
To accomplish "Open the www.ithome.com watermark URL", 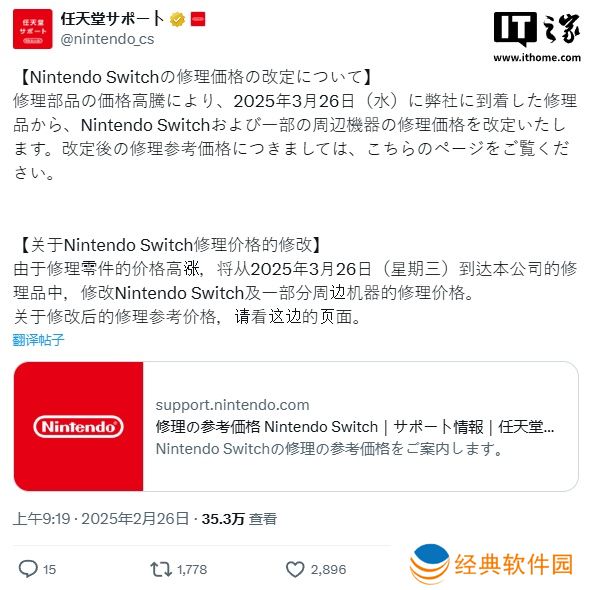I will click(x=537, y=58).
